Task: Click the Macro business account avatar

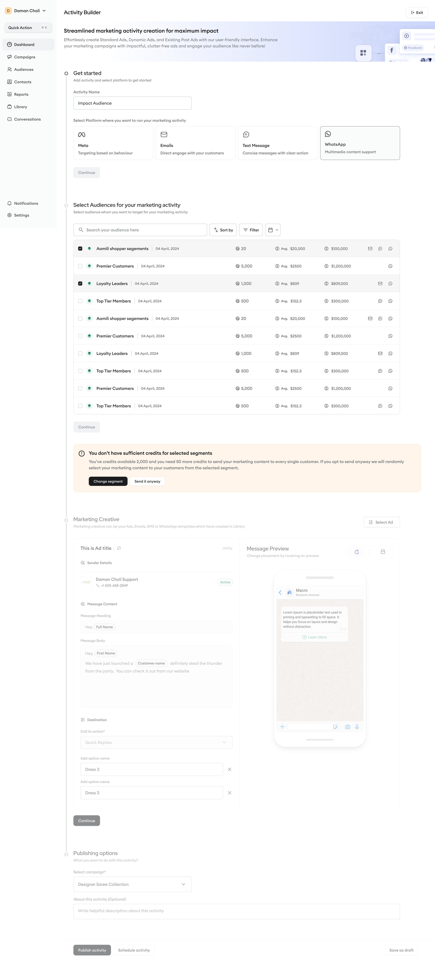Action: tap(290, 592)
